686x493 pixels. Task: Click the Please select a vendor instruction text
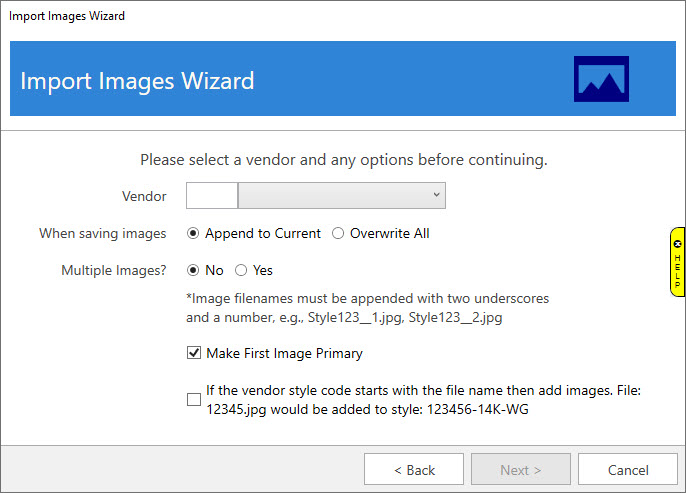coord(343,159)
